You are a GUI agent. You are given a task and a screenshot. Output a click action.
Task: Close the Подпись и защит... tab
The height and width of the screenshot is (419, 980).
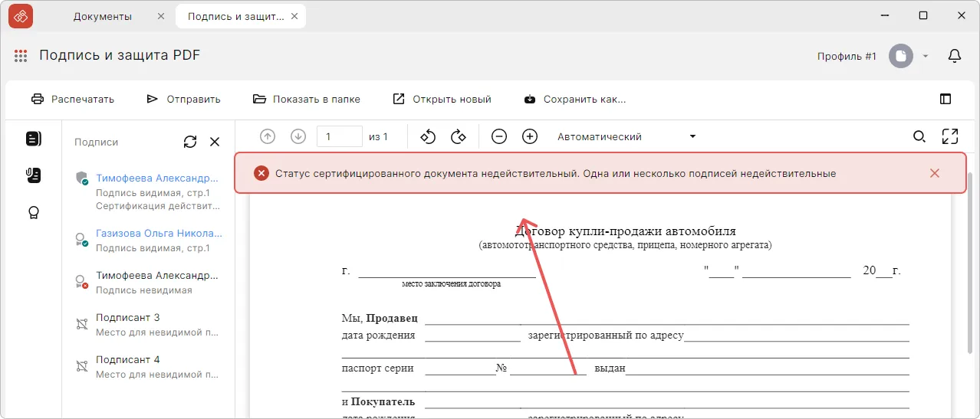coord(293,16)
